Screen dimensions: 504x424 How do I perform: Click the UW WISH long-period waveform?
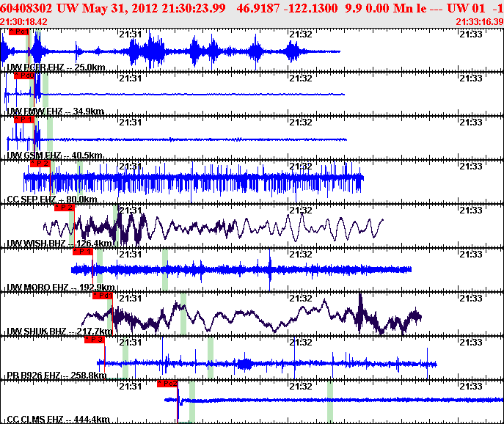[213, 227]
